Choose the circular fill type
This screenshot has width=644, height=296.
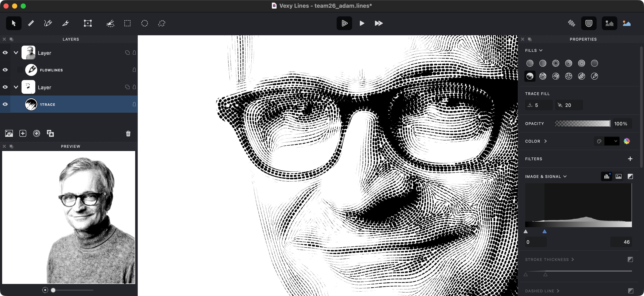pos(568,63)
